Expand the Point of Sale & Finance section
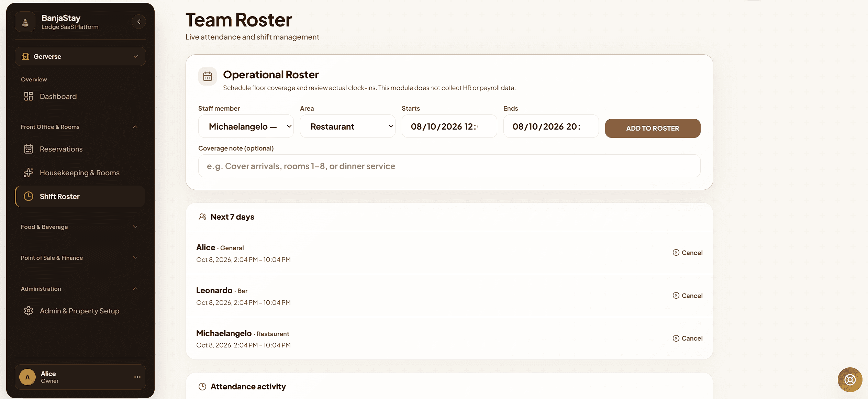 point(80,258)
